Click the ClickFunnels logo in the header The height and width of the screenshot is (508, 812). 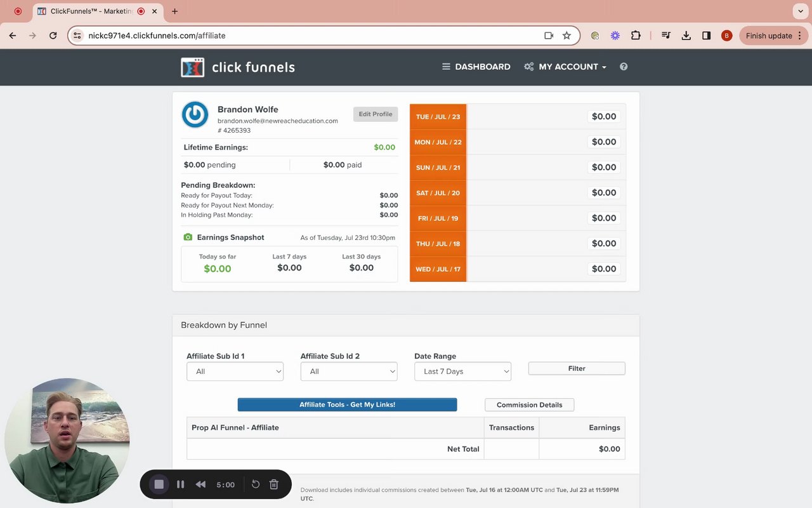coord(238,67)
